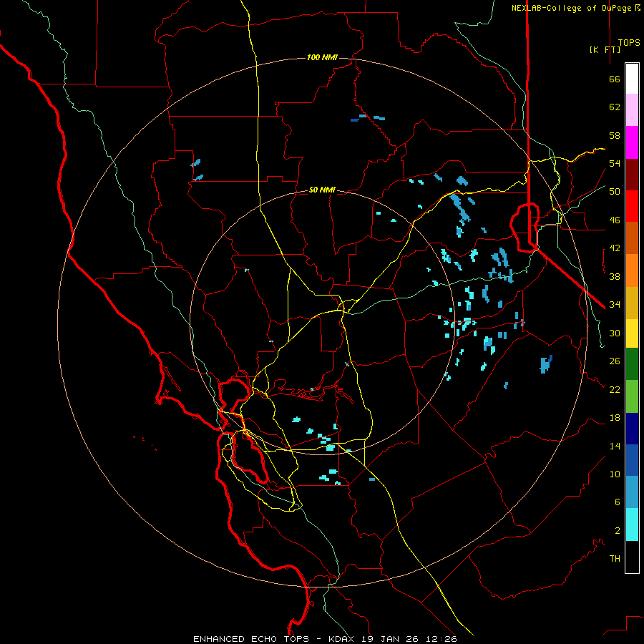Image resolution: width=644 pixels, height=644 pixels.
Task: Click the legend value 54
Action: [x=615, y=163]
